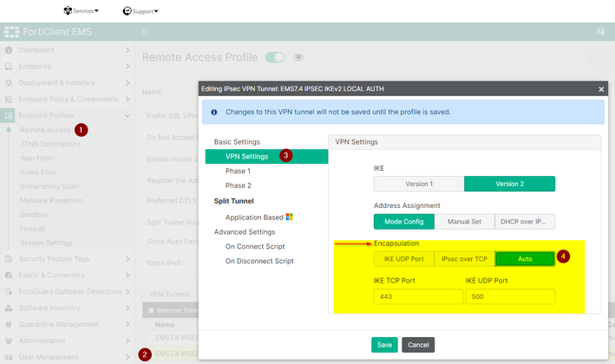Screen dimensions: 615x364
Task: Click the trash icon on Remove Tunnel
Action: point(151,310)
